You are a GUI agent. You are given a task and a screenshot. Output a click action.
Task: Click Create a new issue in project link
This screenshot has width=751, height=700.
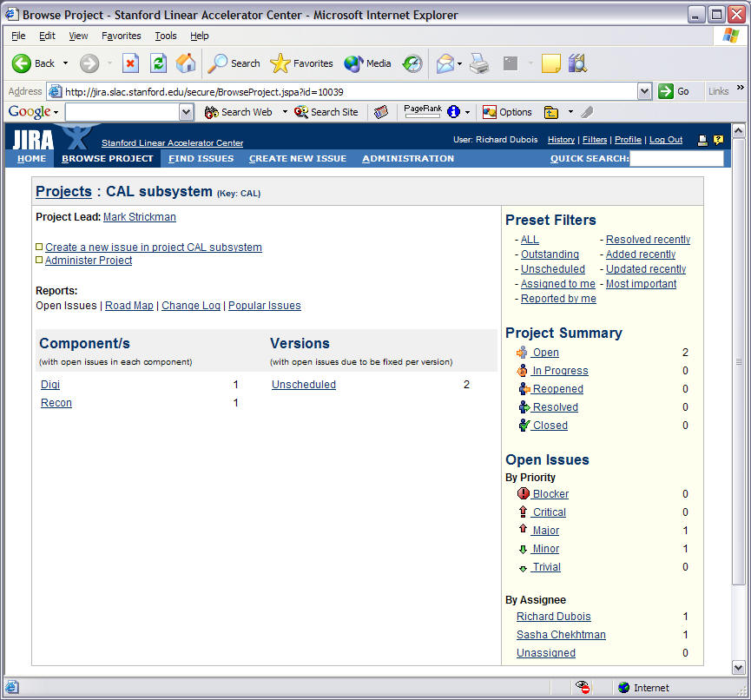point(154,248)
